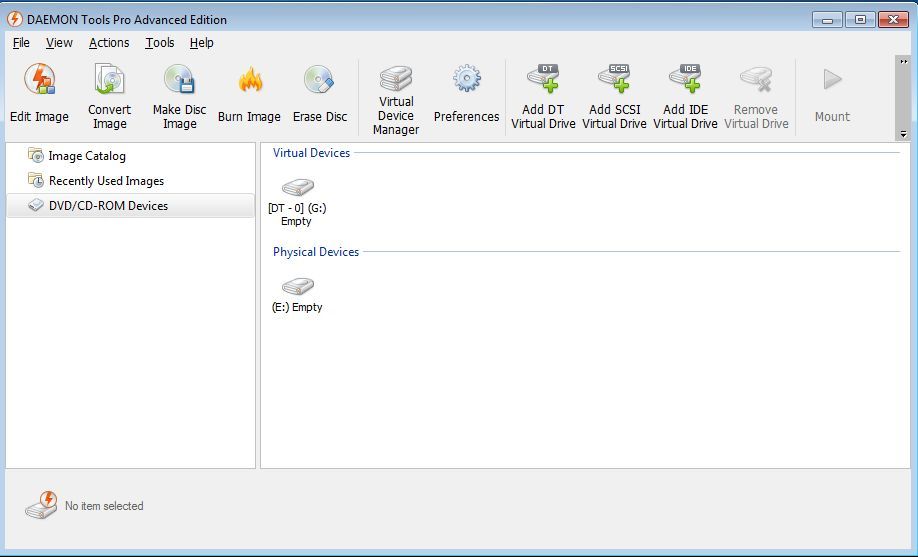Expand toolbar overflow chevron at top
This screenshot has width=918, height=557.
[903, 62]
